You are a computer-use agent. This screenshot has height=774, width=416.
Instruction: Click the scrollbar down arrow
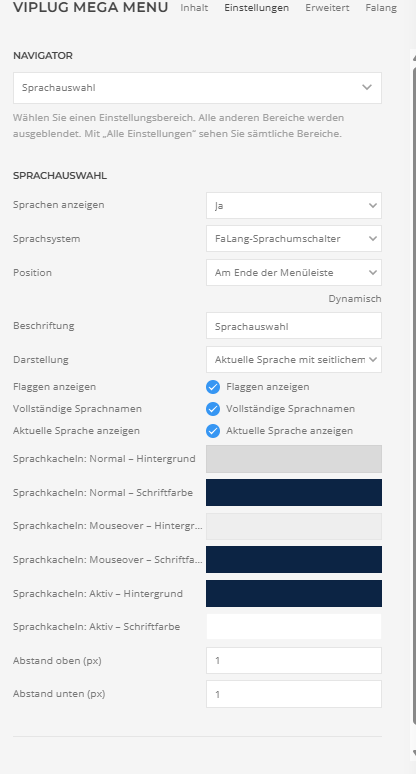[414, 754]
